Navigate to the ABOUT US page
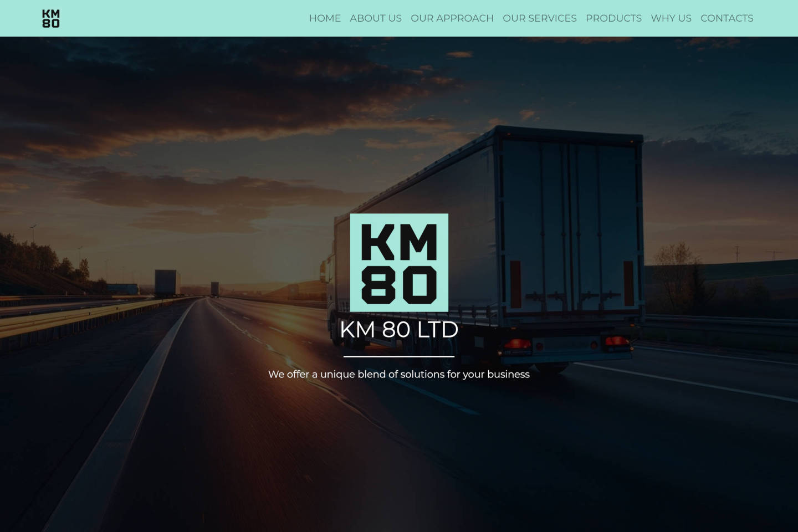Screen dimensions: 798x532 tap(375, 18)
